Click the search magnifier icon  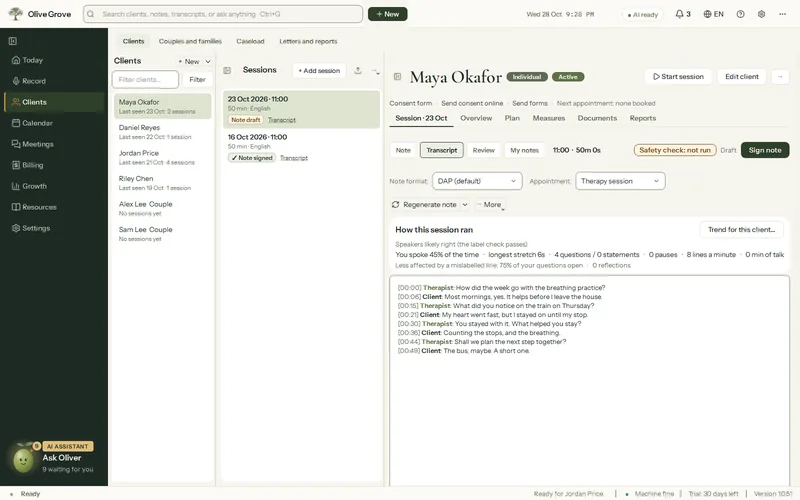(x=91, y=14)
